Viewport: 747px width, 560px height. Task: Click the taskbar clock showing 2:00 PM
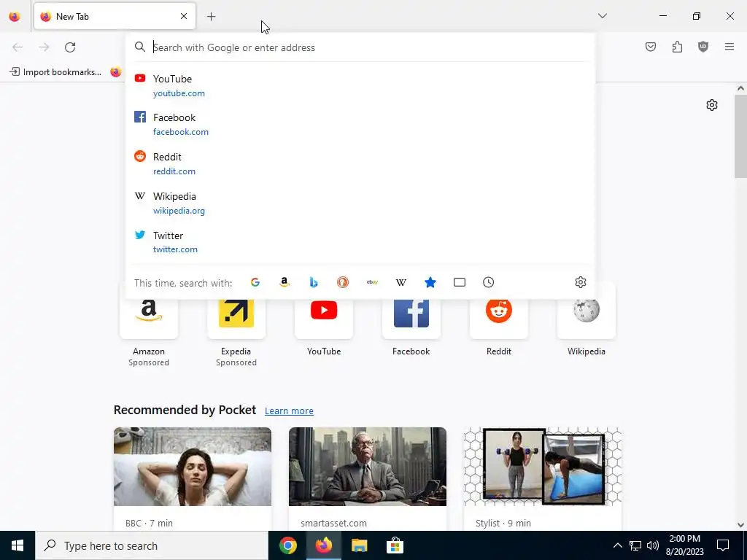[x=684, y=545]
